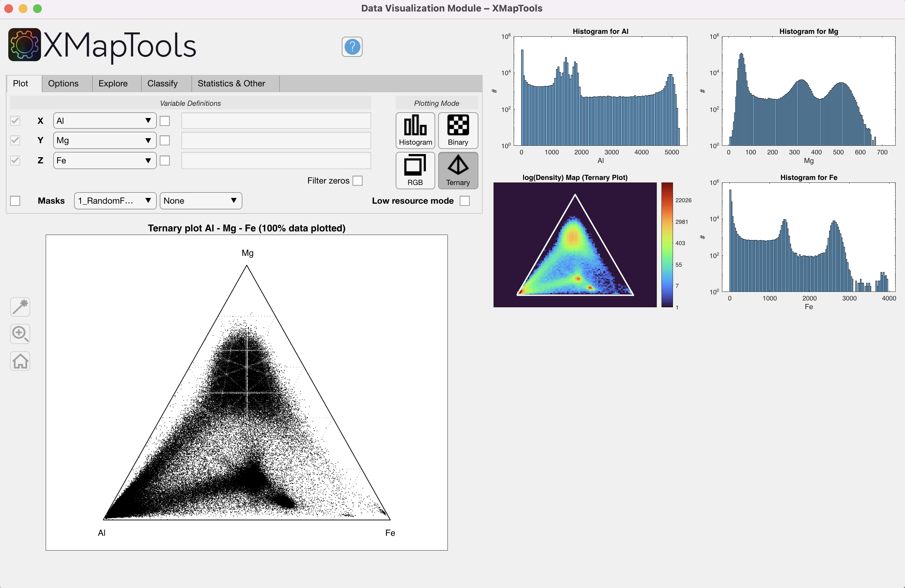The height and width of the screenshot is (588, 905).
Task: Click the help question mark button
Action: coord(351,47)
